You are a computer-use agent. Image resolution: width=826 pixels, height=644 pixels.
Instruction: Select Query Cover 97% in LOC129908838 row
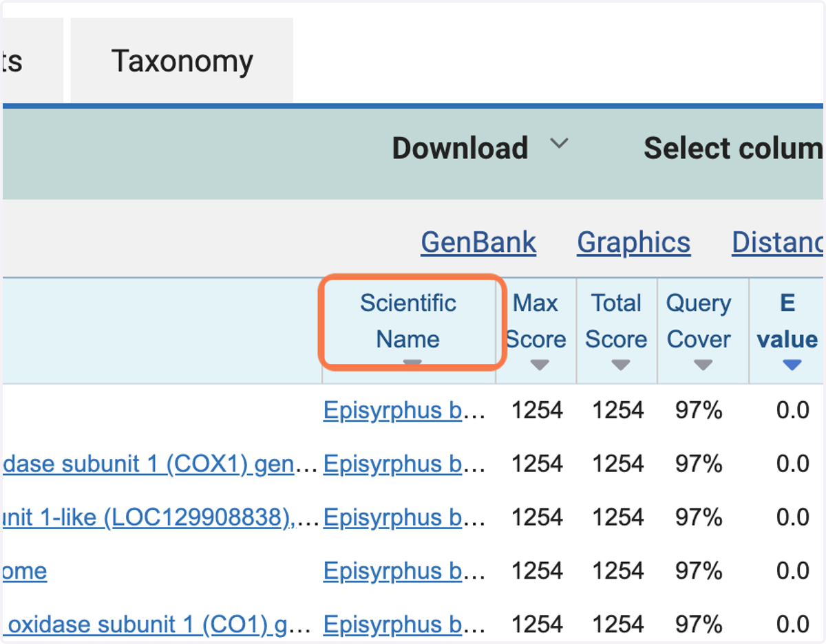[x=699, y=518]
